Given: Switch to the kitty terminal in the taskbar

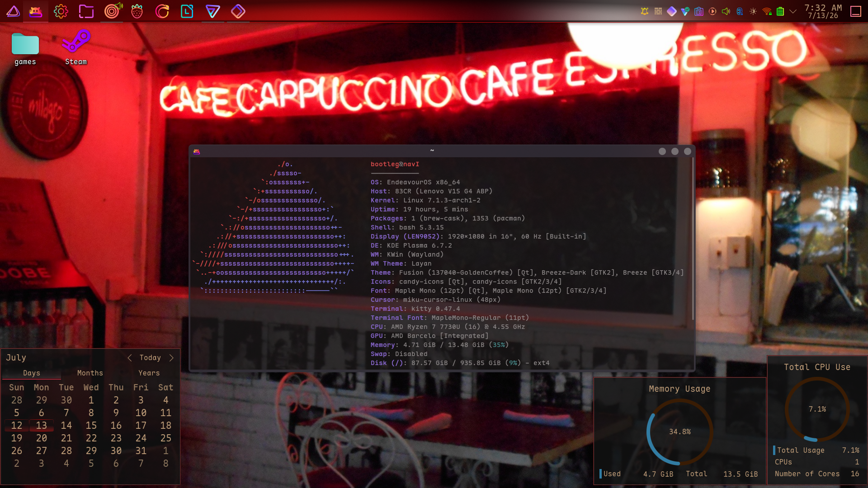Looking at the screenshot, I should [x=36, y=11].
